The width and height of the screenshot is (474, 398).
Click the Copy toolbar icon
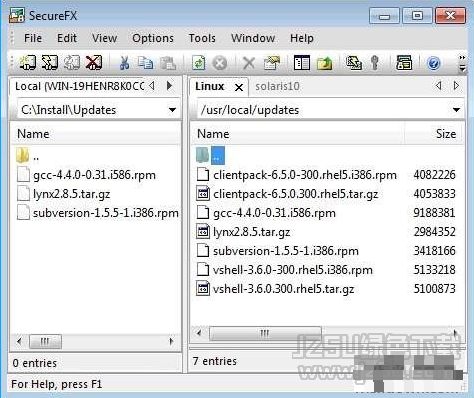146,63
